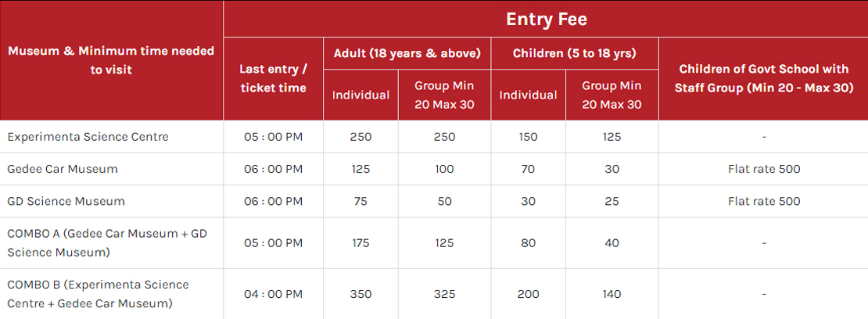The height and width of the screenshot is (319, 868).
Task: Click the Entry Fee header cell
Action: 546,20
